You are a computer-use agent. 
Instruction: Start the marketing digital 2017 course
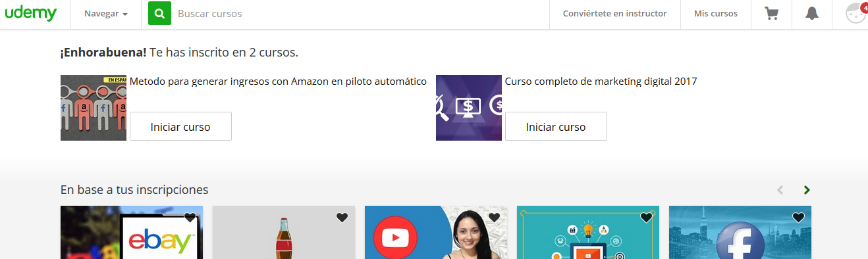click(556, 126)
